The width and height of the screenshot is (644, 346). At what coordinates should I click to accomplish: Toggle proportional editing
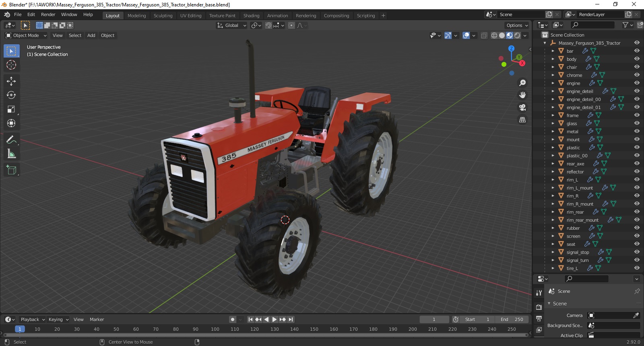coord(291,25)
